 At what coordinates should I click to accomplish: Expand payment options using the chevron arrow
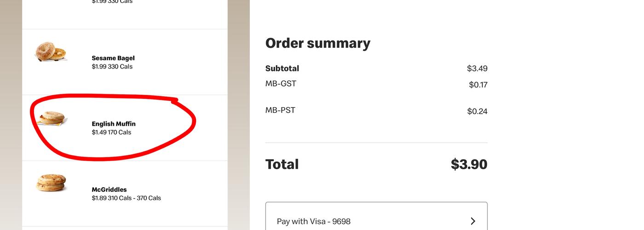click(x=473, y=221)
